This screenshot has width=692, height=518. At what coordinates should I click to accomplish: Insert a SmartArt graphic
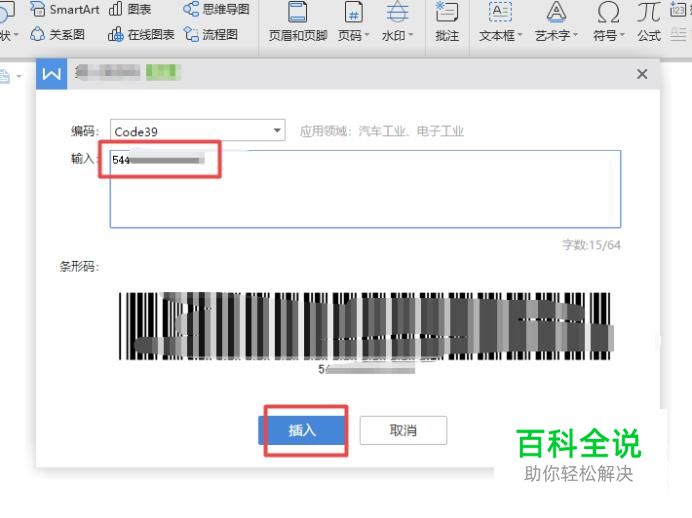tap(65, 9)
